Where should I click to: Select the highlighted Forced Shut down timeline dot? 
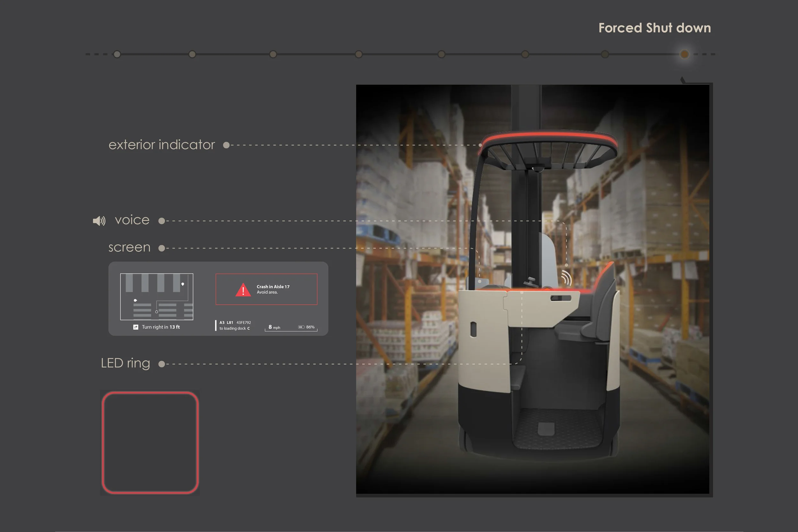pos(684,54)
